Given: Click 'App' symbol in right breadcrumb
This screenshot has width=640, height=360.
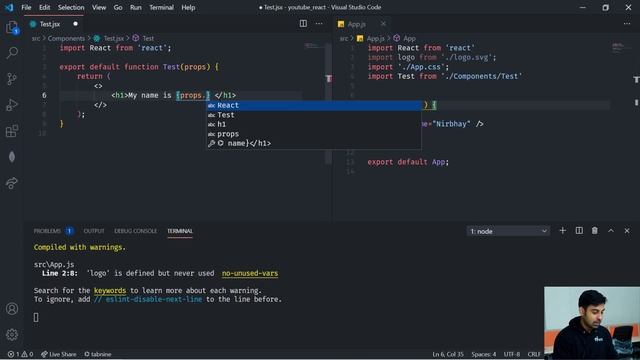Looking at the screenshot, I should 409,38.
